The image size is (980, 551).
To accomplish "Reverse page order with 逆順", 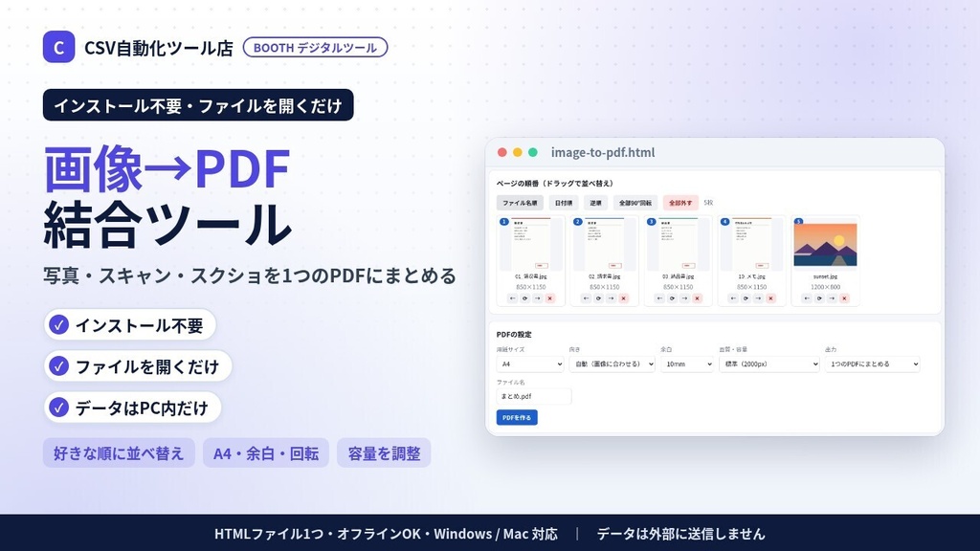I will pos(595,203).
